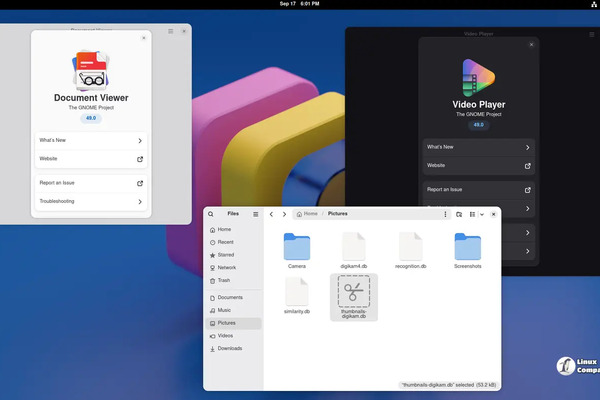
Task: Expand Troubleshooting in Document Viewer dialog
Action: [91, 201]
